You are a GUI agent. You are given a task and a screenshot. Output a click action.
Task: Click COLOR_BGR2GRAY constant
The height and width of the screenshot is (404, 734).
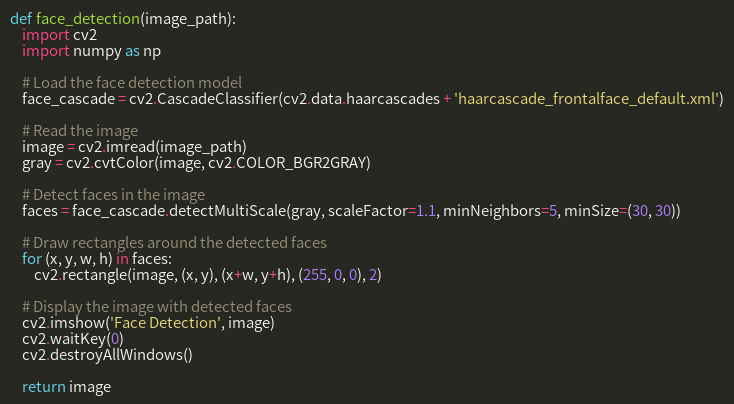[x=301, y=163]
